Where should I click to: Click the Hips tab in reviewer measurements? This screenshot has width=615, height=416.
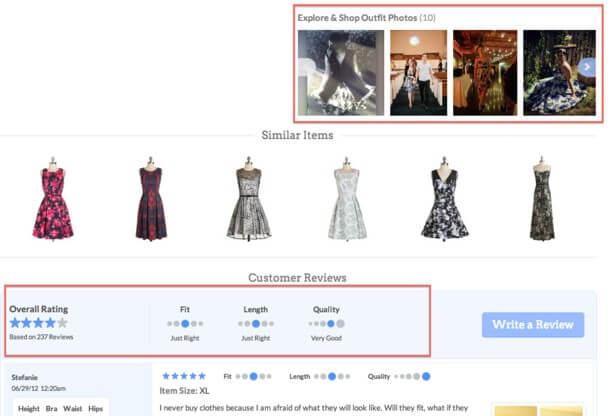(96, 409)
